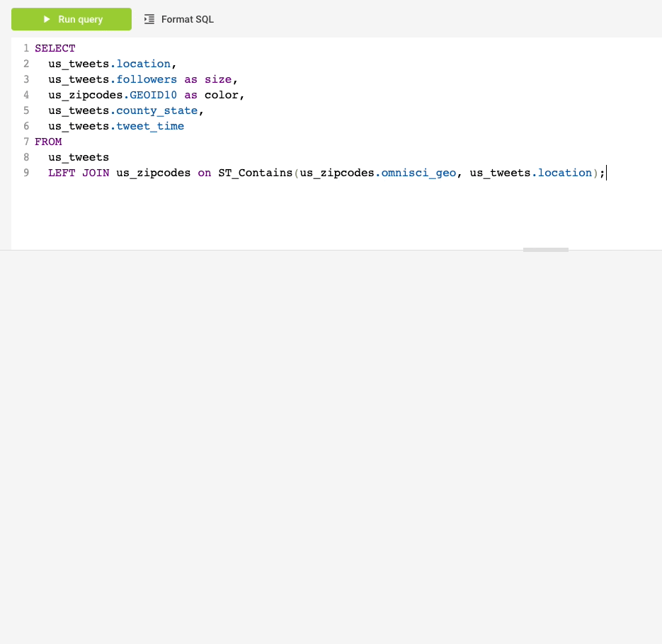Click the ST_Contains function name

(256, 173)
